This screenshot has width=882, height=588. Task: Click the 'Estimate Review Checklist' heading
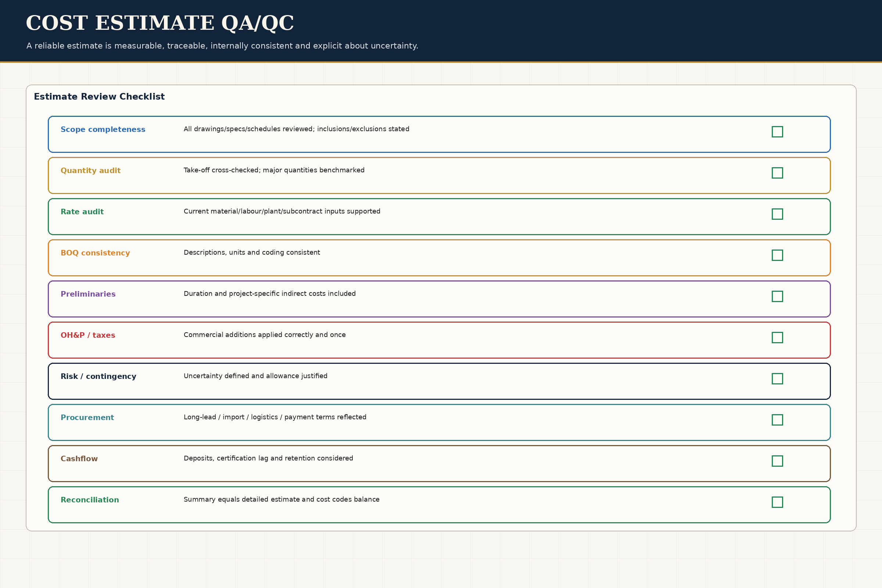[99, 97]
